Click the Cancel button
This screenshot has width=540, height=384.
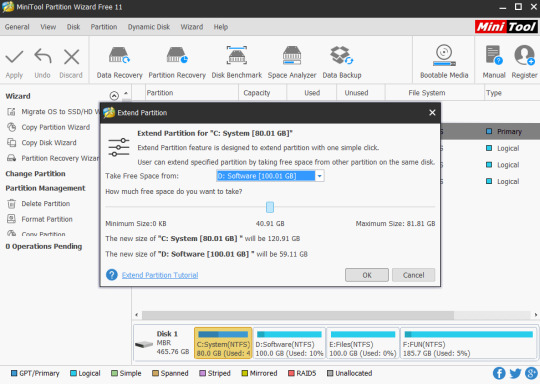tap(413, 275)
